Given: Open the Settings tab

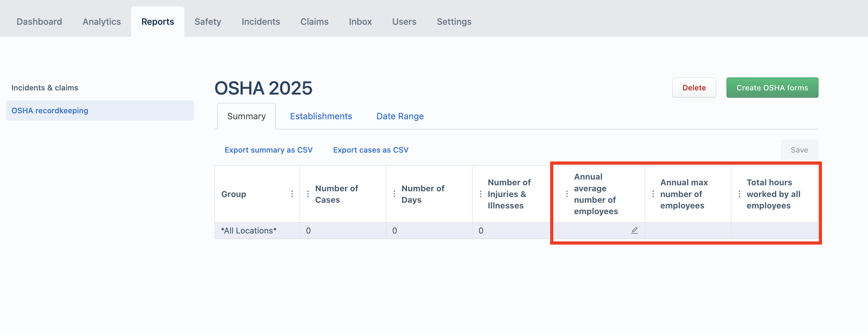Looking at the screenshot, I should pos(454,22).
